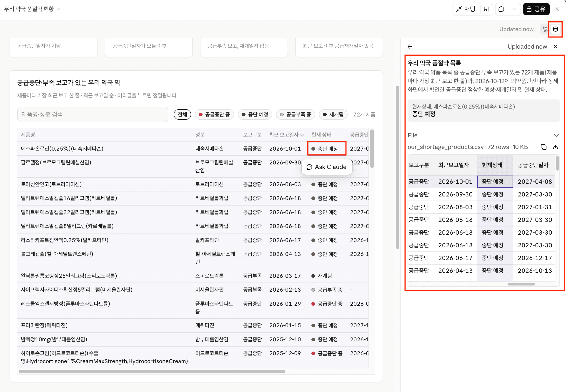Select the 전체 filter chip
The width and height of the screenshot is (566, 392).
182,114
